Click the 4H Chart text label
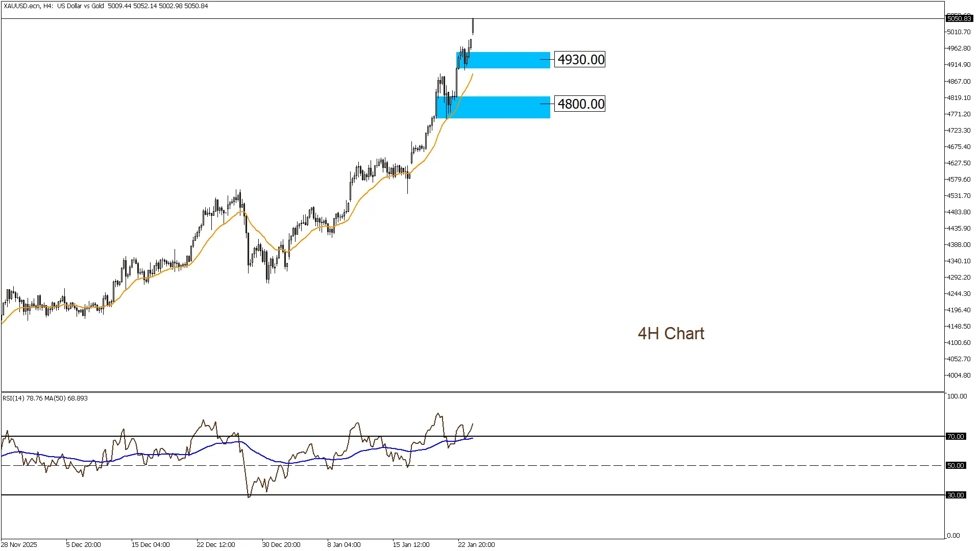This screenshot has height=551, width=980. pyautogui.click(x=671, y=334)
